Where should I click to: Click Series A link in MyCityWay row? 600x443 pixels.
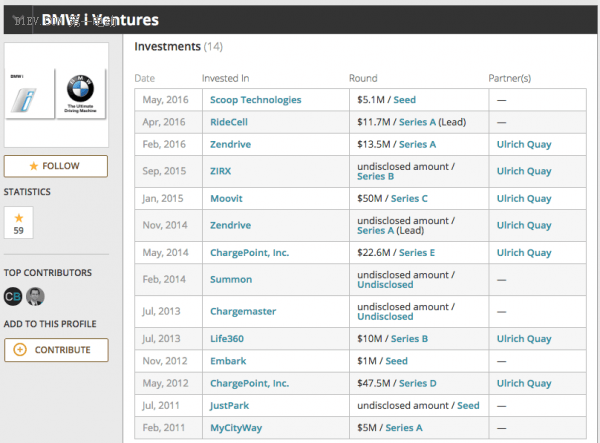click(404, 428)
